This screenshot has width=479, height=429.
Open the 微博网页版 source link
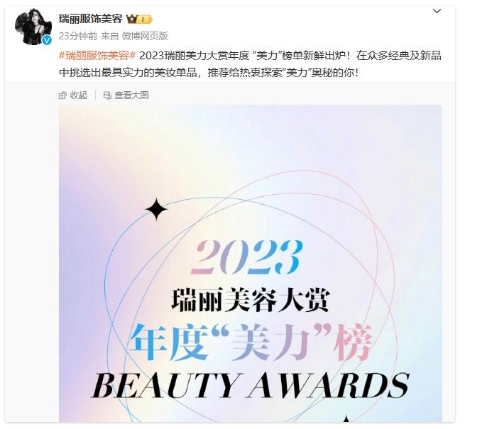click(x=145, y=36)
